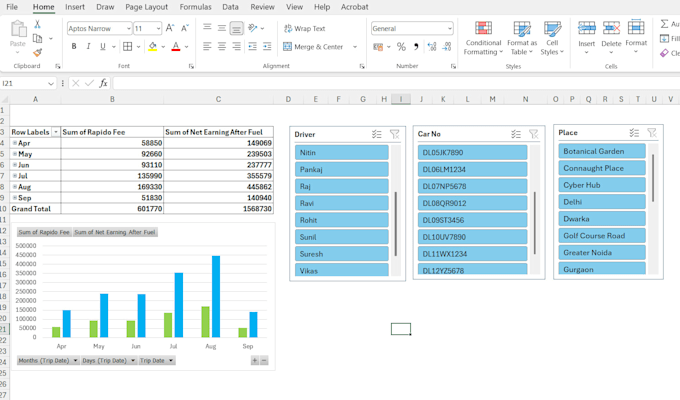This screenshot has width=680, height=400.
Task: Align text left
Action: click(x=207, y=46)
